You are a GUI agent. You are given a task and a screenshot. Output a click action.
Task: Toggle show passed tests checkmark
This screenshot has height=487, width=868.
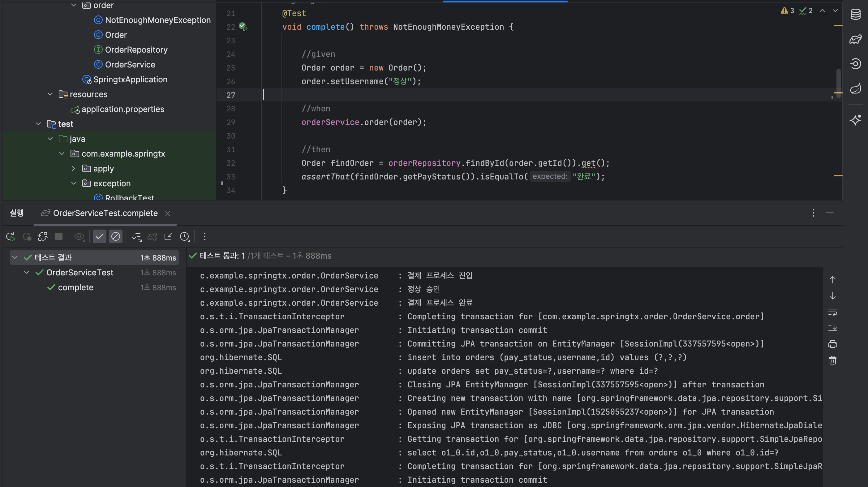click(x=99, y=237)
